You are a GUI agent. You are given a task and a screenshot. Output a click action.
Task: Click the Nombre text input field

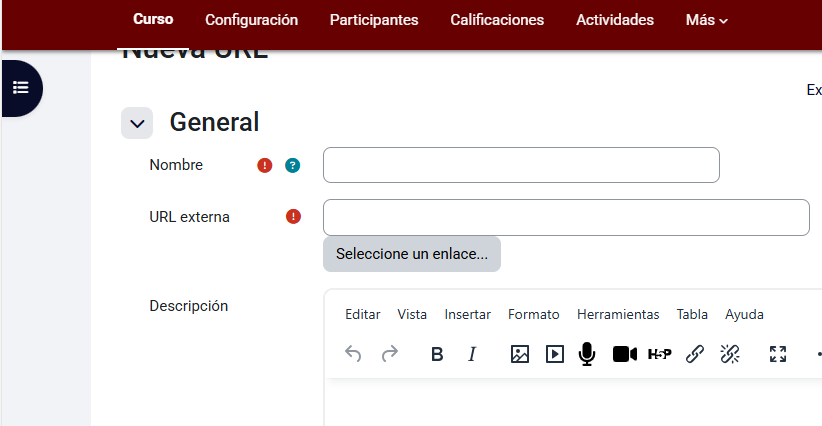[x=521, y=165]
